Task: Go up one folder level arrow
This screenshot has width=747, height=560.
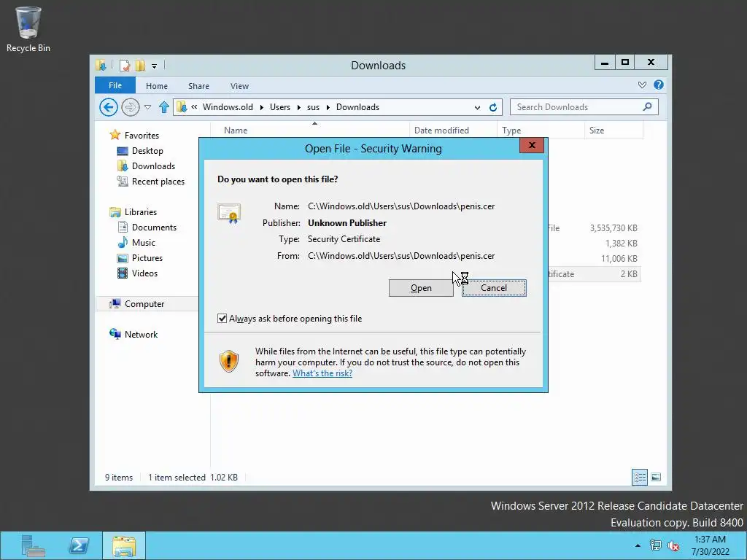Action: [164, 107]
